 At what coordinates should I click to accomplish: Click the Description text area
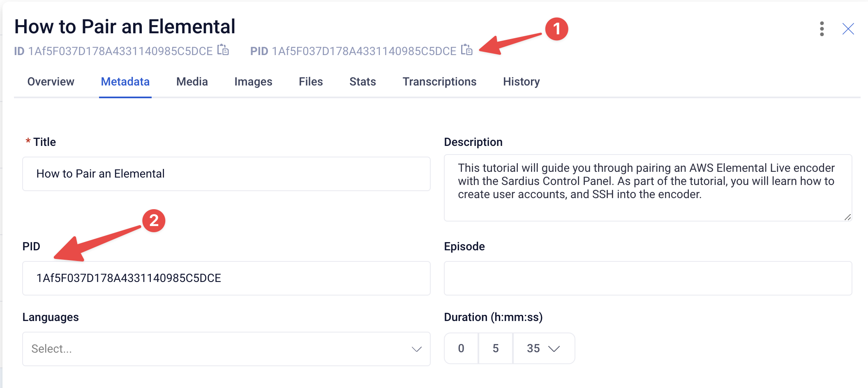(648, 188)
